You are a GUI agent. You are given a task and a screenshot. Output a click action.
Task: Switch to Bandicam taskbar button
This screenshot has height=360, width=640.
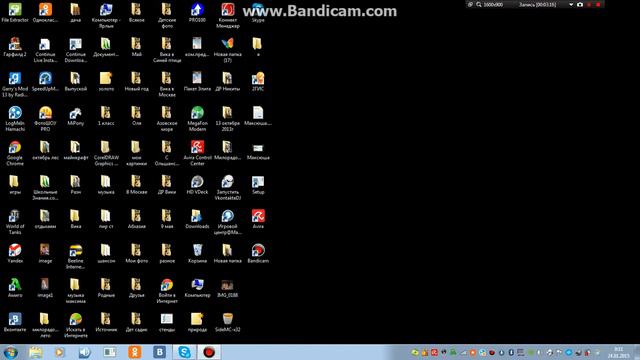(x=209, y=352)
